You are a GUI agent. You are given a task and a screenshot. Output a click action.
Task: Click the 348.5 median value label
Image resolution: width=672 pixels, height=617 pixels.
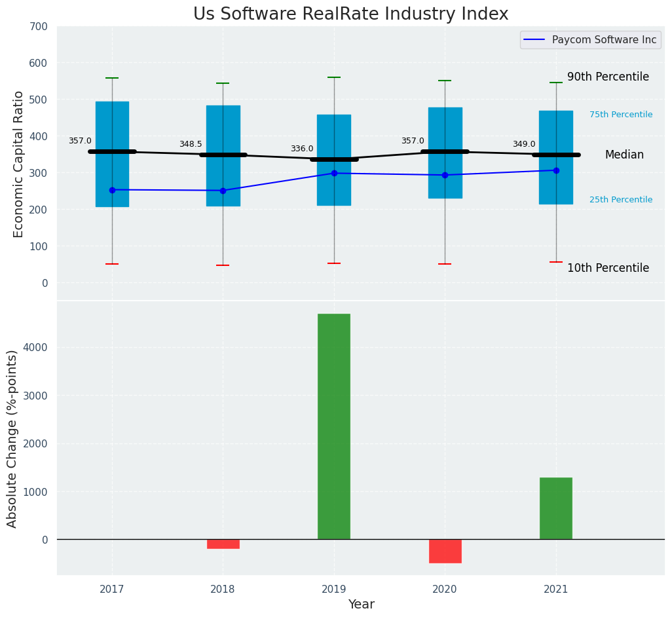click(191, 144)
